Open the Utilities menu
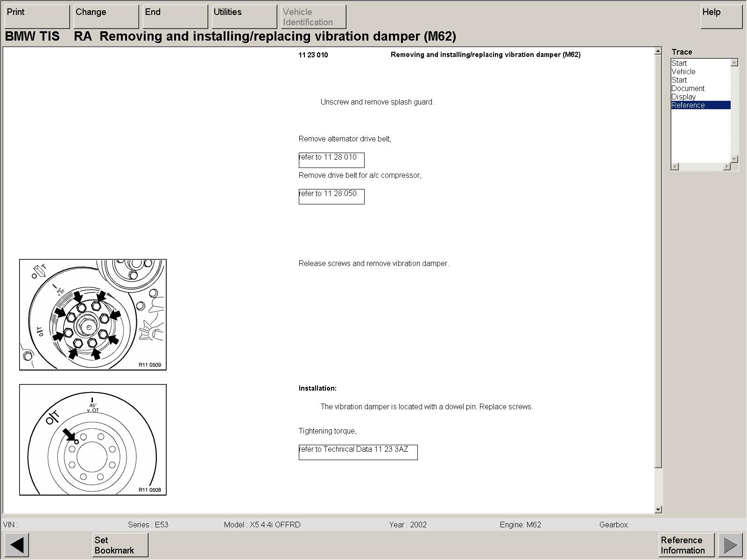Viewport: 747px width, 560px height. click(x=244, y=17)
